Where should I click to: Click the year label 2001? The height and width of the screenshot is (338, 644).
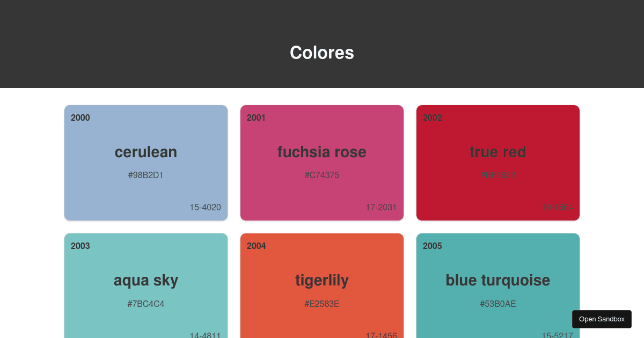pos(257,117)
